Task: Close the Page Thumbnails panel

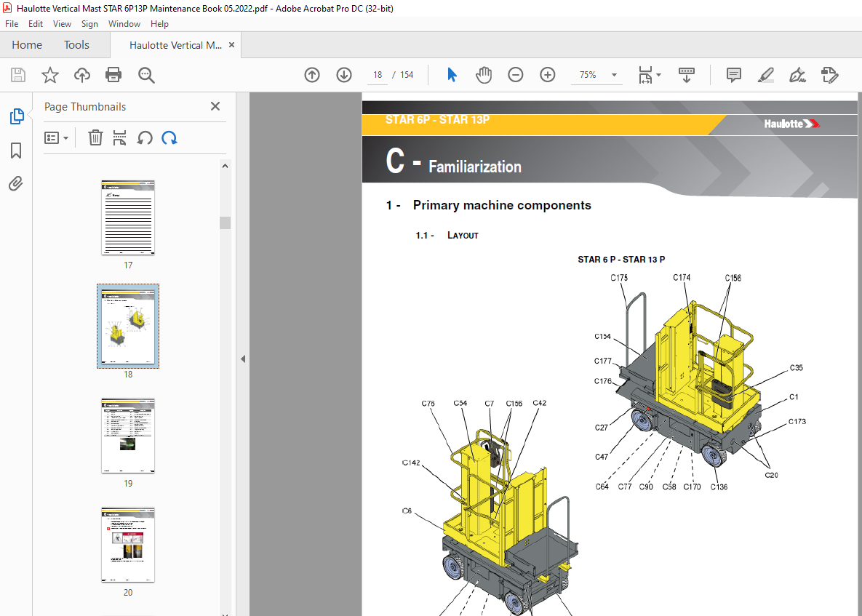Action: tap(215, 106)
